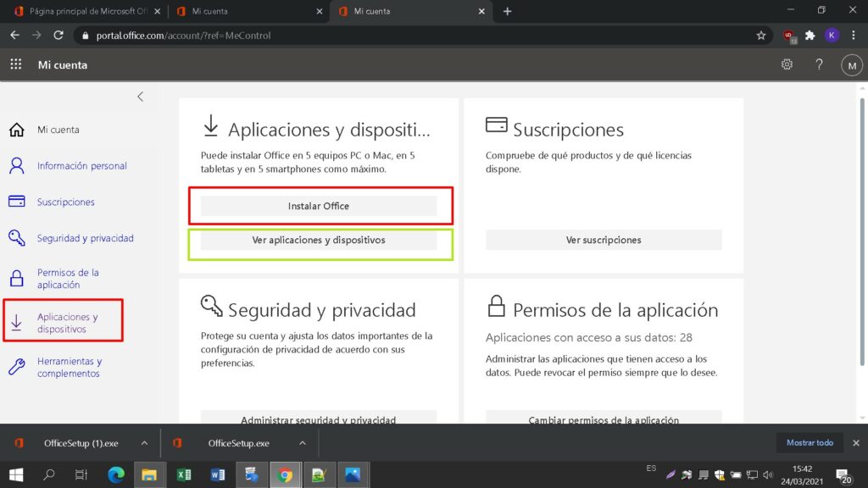The height and width of the screenshot is (488, 868).
Task: Select Información personal in the sidebar
Action: 81,166
